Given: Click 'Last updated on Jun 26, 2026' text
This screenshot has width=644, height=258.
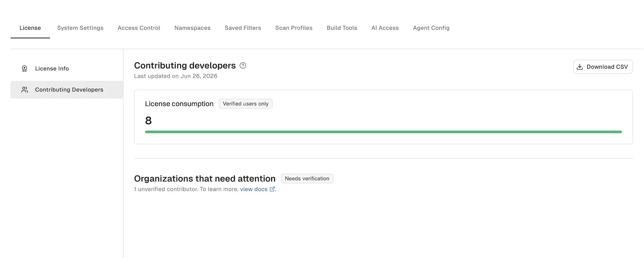Looking at the screenshot, I should 176,76.
